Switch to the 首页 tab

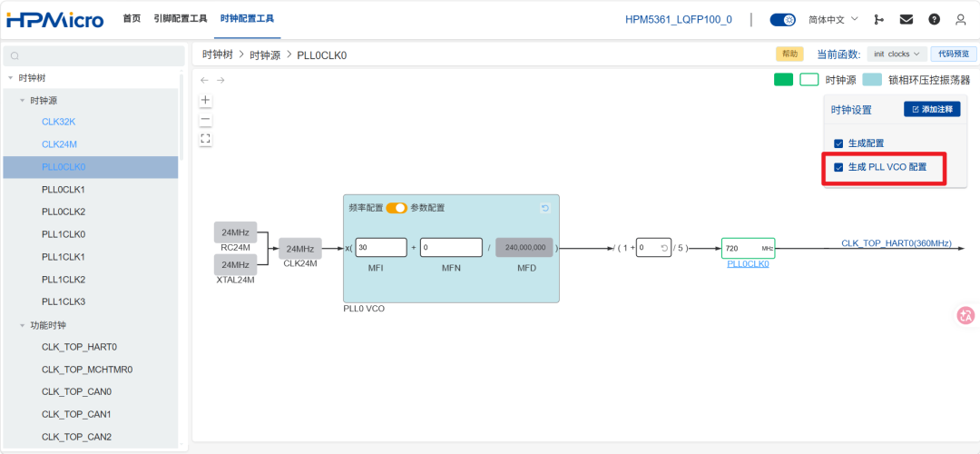[132, 19]
